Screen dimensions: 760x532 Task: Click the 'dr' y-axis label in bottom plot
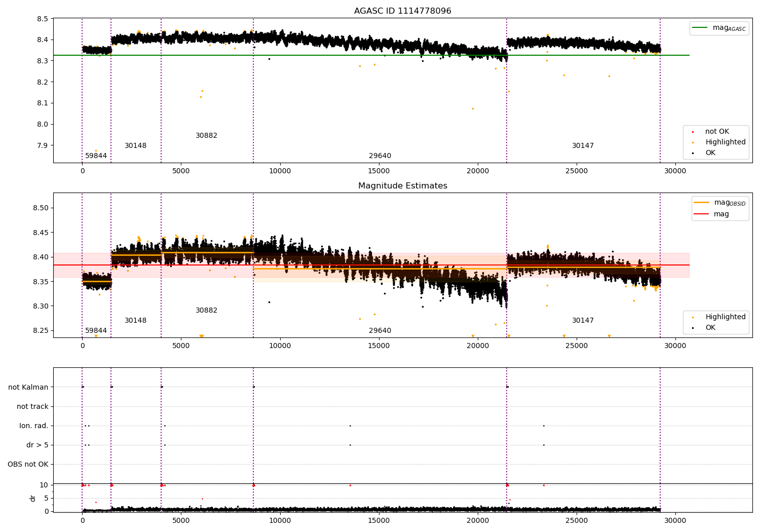coord(33,498)
